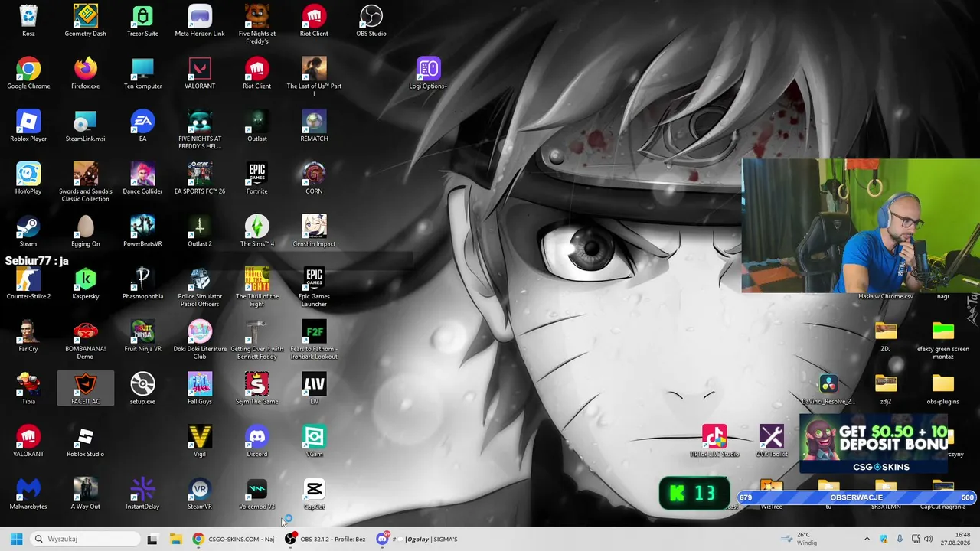Launch Fruit Ninja VR
The height and width of the screenshot is (551, 980).
click(x=142, y=337)
